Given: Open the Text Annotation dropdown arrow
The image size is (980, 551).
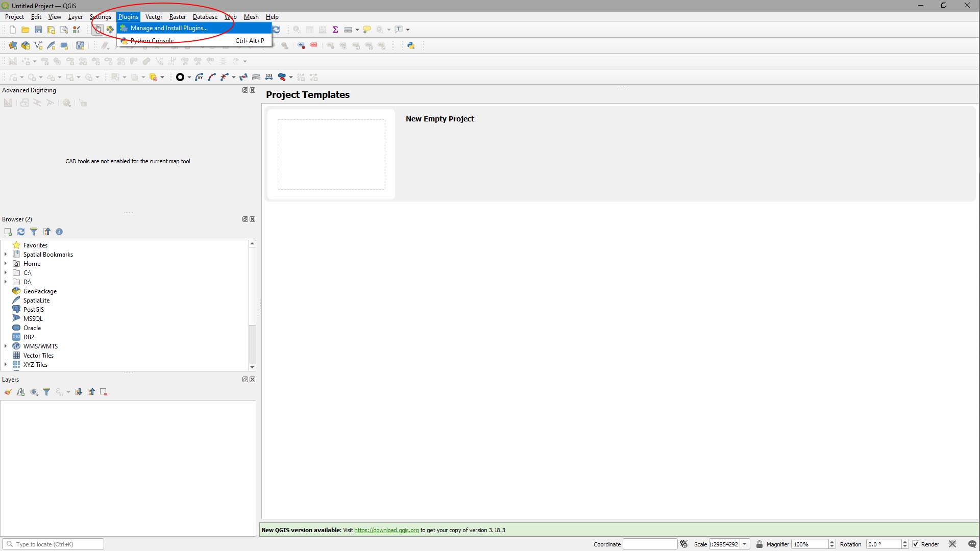Looking at the screenshot, I should click(x=408, y=30).
